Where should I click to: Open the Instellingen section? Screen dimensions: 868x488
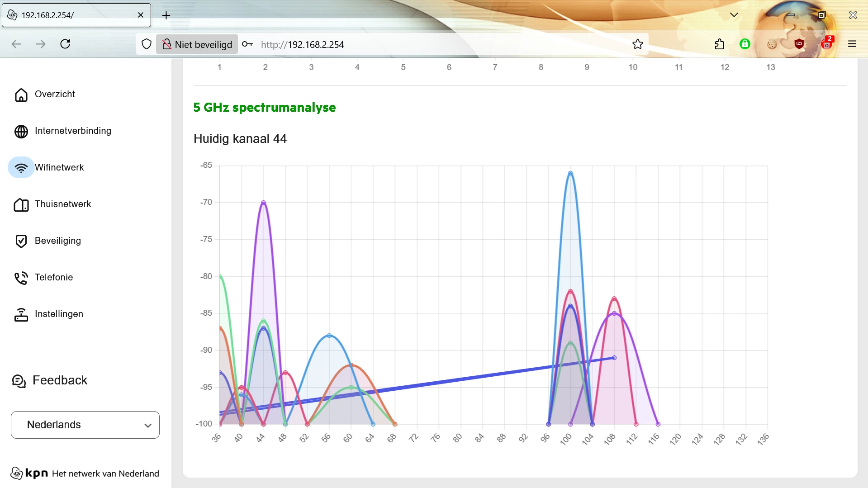[59, 314]
